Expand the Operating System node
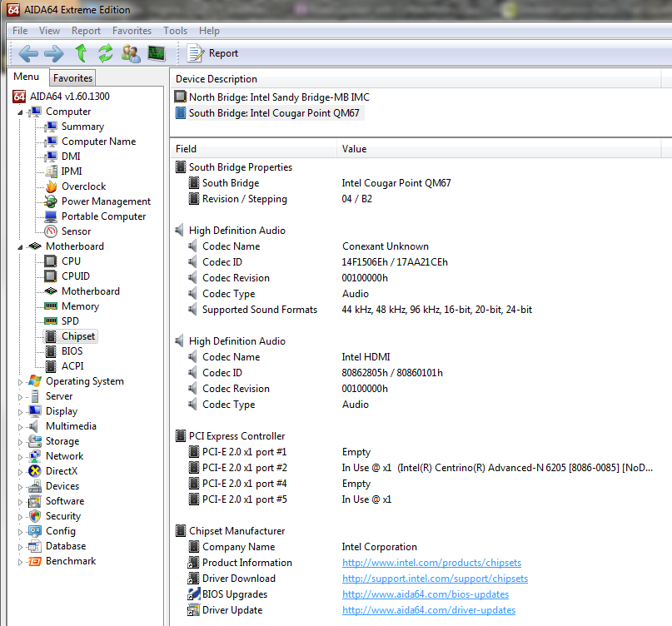The width and height of the screenshot is (672, 626). coord(21,381)
